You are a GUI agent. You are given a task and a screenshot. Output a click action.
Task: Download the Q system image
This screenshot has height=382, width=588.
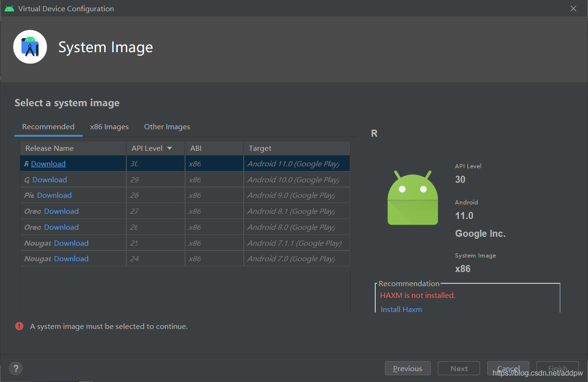click(x=50, y=179)
